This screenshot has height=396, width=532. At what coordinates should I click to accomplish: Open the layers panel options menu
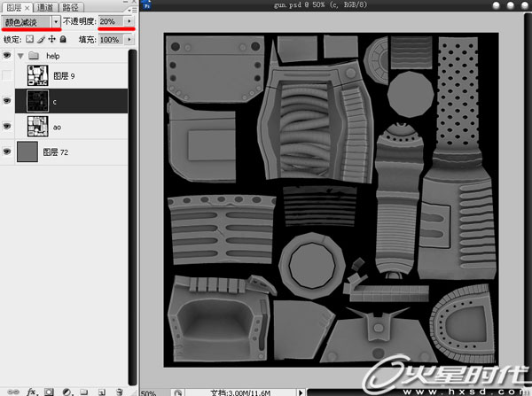point(133,10)
